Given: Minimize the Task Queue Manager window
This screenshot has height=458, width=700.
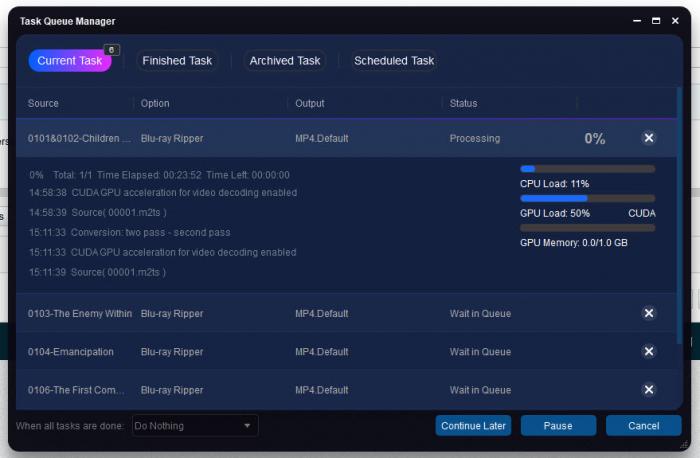Looking at the screenshot, I should point(636,21).
